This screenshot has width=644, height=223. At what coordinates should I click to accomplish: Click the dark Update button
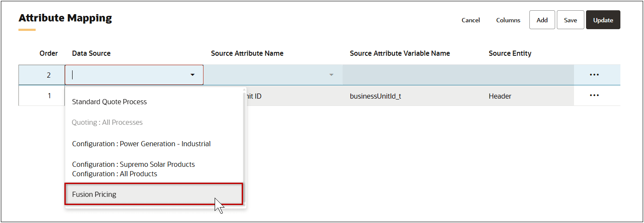(x=603, y=20)
